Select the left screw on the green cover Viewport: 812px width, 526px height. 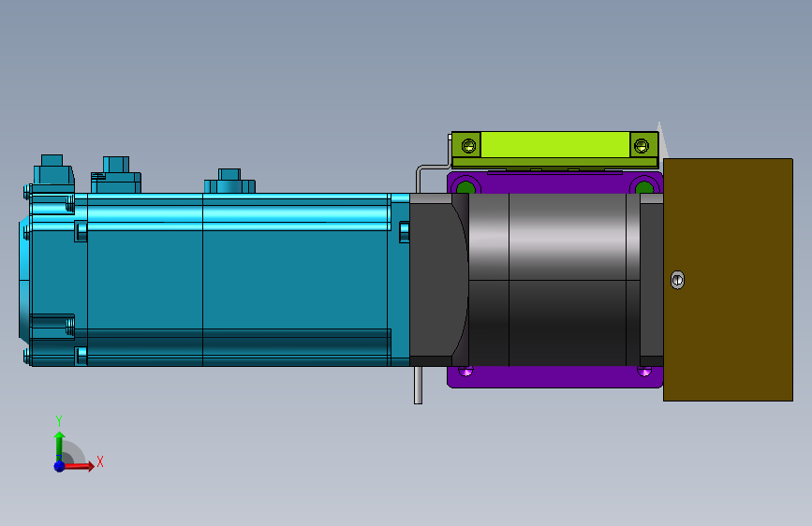coord(468,145)
